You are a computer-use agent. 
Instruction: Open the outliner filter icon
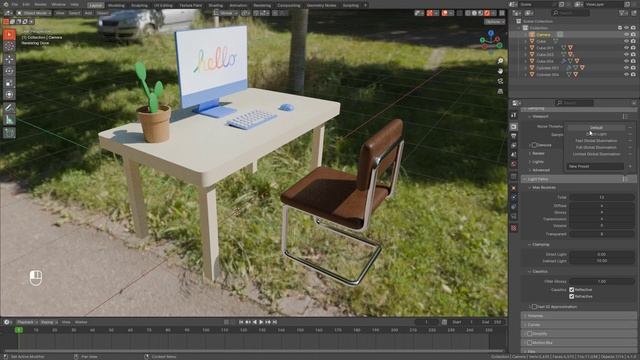click(x=622, y=13)
